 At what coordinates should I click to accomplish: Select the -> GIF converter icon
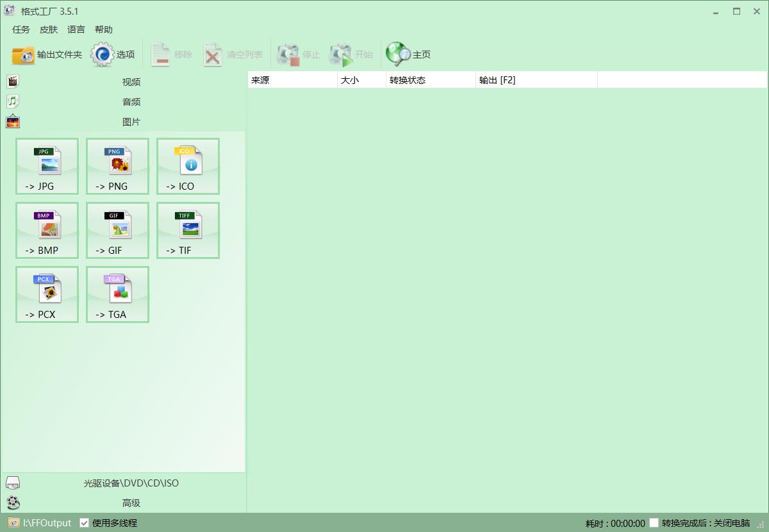coord(117,230)
